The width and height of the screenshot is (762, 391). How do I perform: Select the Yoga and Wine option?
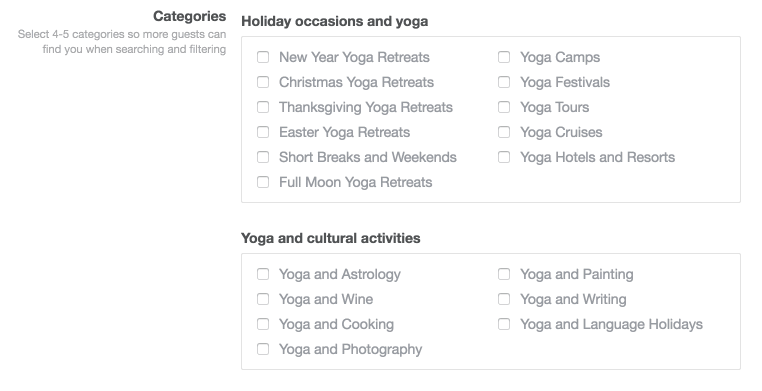coord(263,299)
